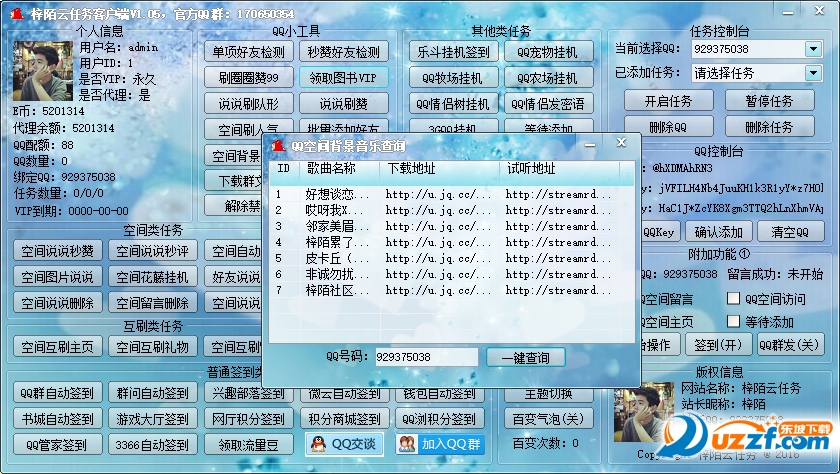Screen dimensions: 840x474
Task: Click 刷圈圈赞99 button
Action: coord(249,78)
